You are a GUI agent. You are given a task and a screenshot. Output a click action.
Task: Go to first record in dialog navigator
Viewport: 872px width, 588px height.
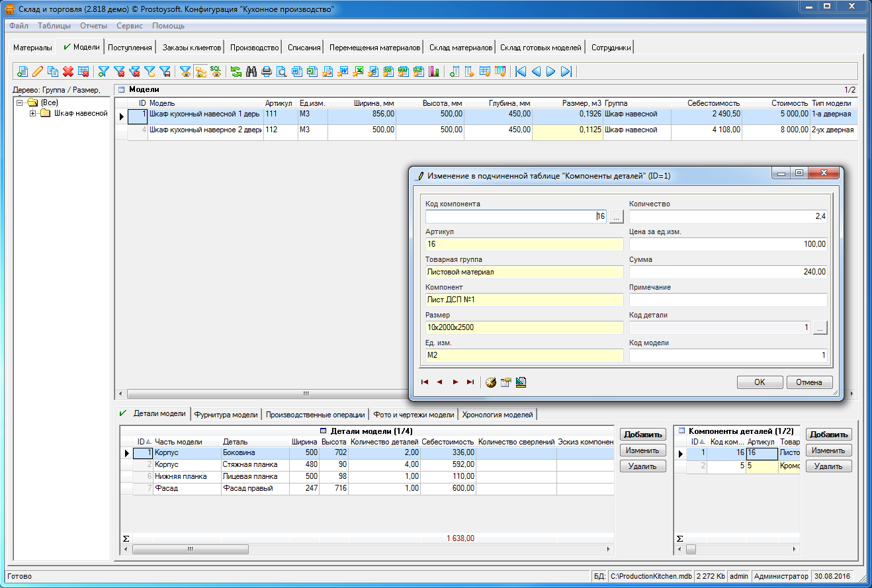pyautogui.click(x=425, y=382)
